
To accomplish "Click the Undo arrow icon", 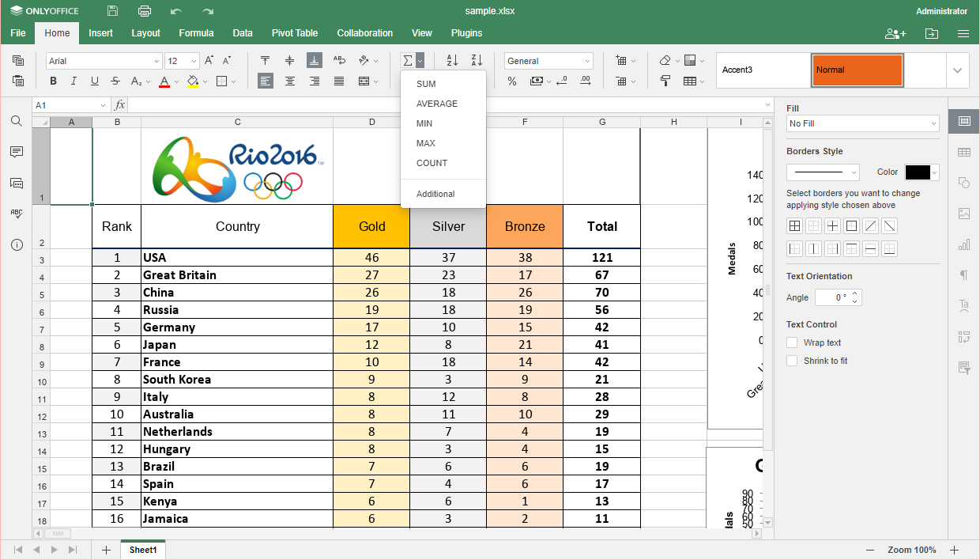I will click(x=176, y=11).
